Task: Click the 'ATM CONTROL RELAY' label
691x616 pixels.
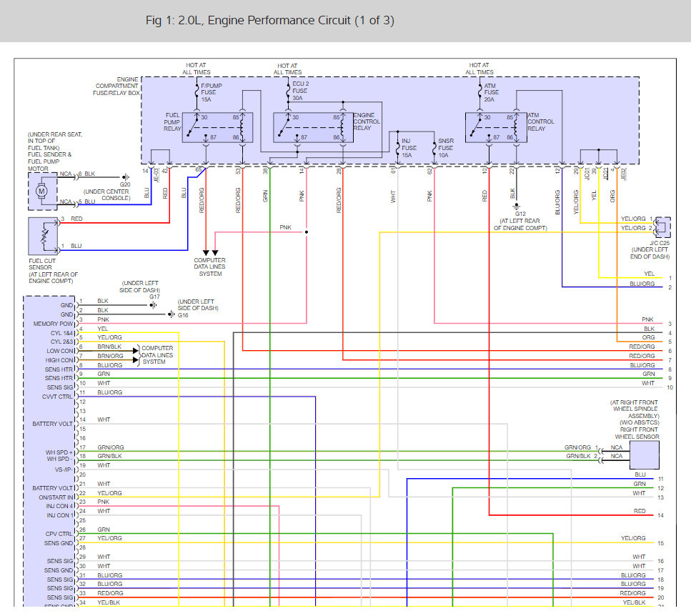Action: pyautogui.click(x=541, y=121)
